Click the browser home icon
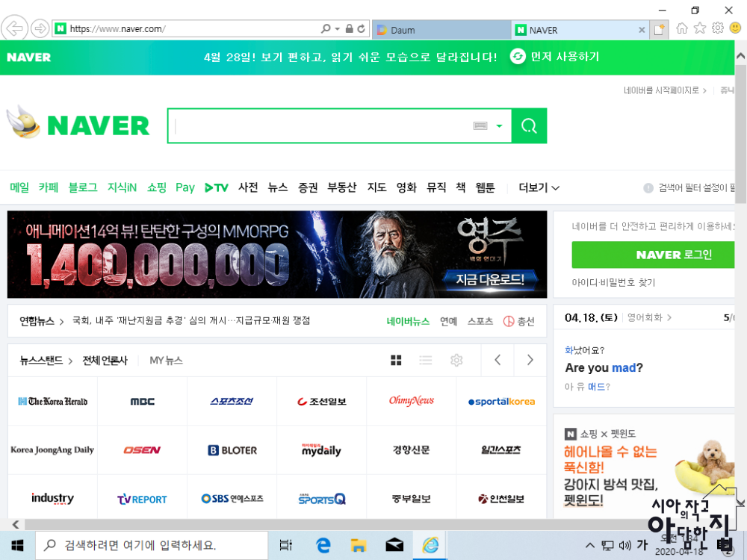Image resolution: width=747 pixels, height=560 pixels. click(x=682, y=28)
